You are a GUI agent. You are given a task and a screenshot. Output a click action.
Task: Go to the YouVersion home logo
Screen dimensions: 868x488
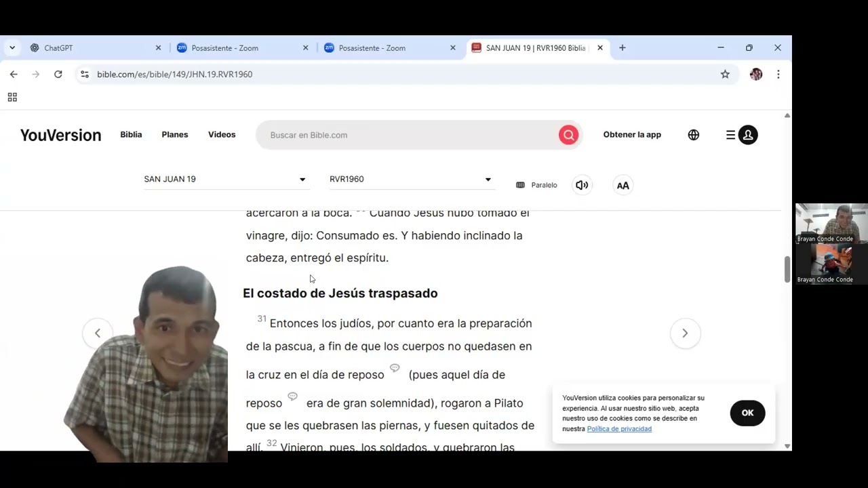(60, 135)
